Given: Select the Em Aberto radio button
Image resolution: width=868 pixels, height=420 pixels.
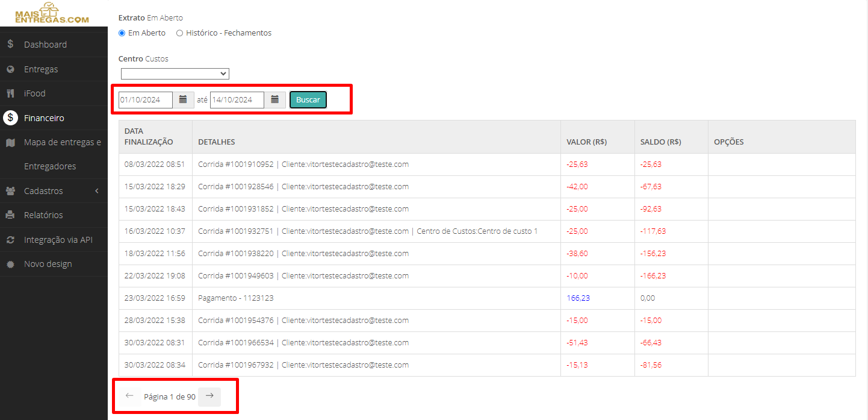Looking at the screenshot, I should pyautogui.click(x=122, y=33).
